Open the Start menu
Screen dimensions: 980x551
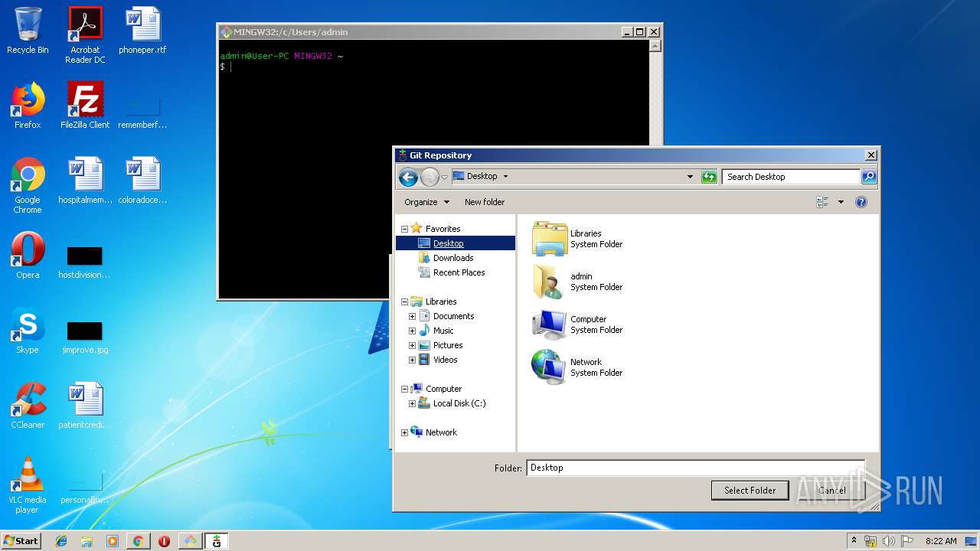click(x=21, y=541)
